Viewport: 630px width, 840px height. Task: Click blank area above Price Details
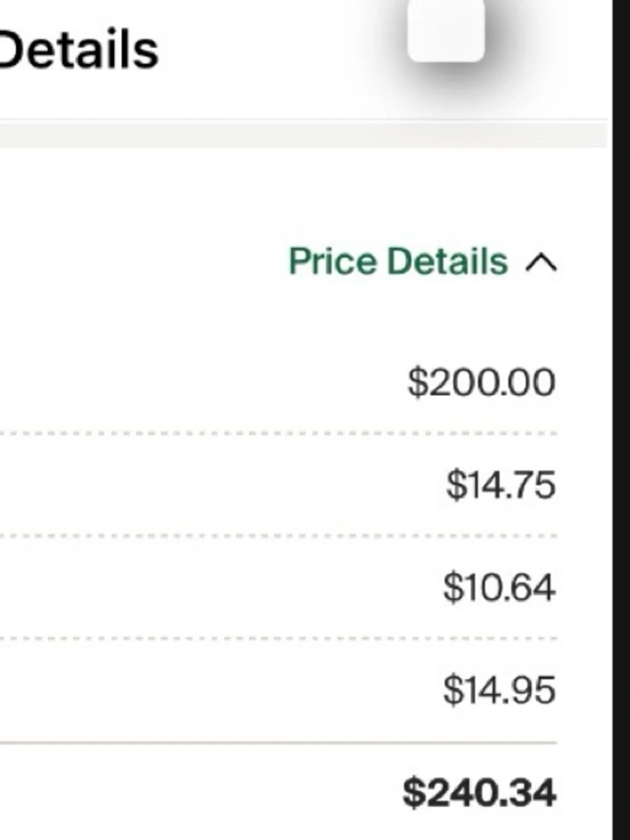(x=302, y=195)
